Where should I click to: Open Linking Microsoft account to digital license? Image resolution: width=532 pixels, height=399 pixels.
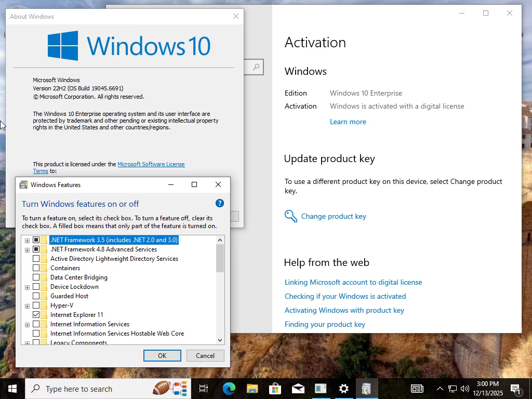[353, 282]
